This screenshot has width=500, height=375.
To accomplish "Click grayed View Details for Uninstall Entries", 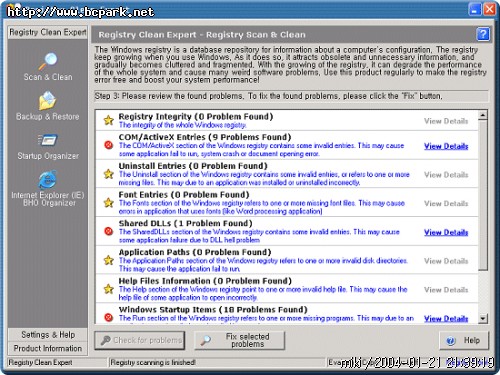I will click(446, 175).
